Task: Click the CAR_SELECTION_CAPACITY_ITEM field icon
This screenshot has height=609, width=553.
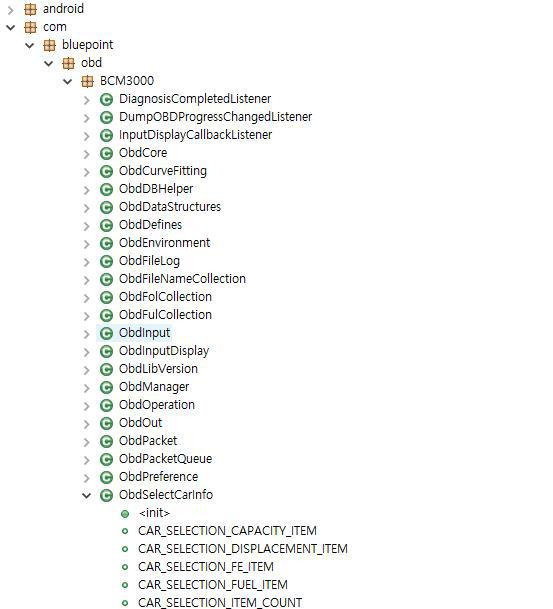Action: 125,531
